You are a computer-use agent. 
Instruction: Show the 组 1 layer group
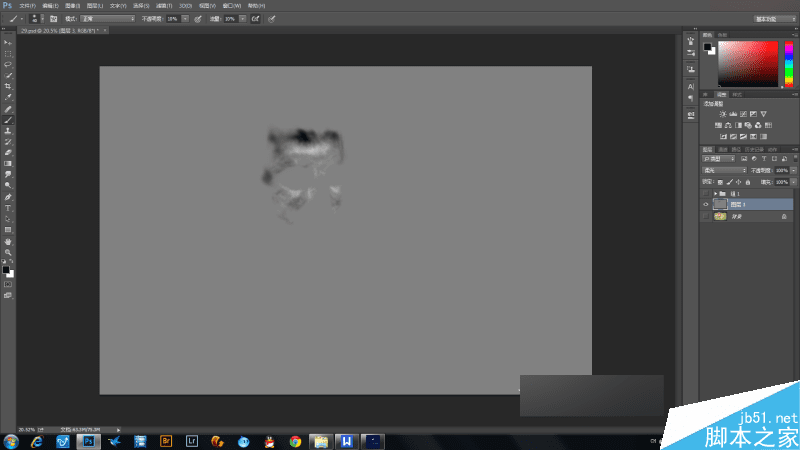706,193
